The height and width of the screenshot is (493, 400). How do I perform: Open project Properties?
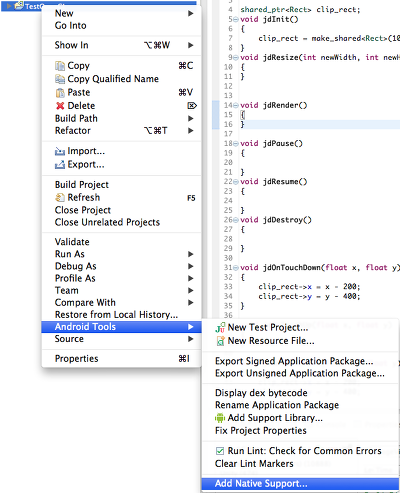coord(121,359)
